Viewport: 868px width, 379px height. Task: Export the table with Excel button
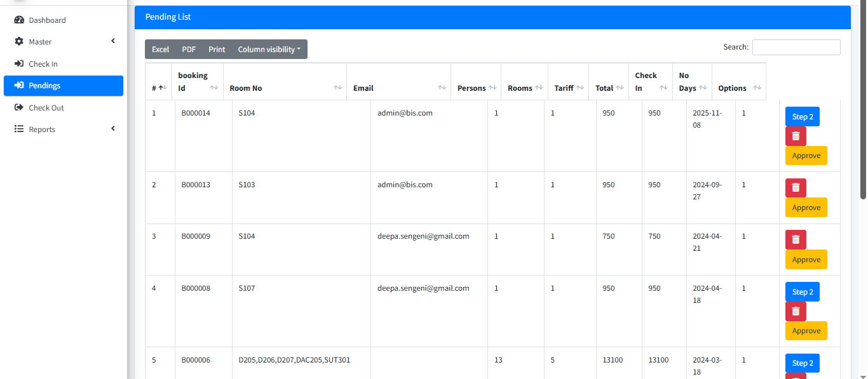[x=160, y=50]
